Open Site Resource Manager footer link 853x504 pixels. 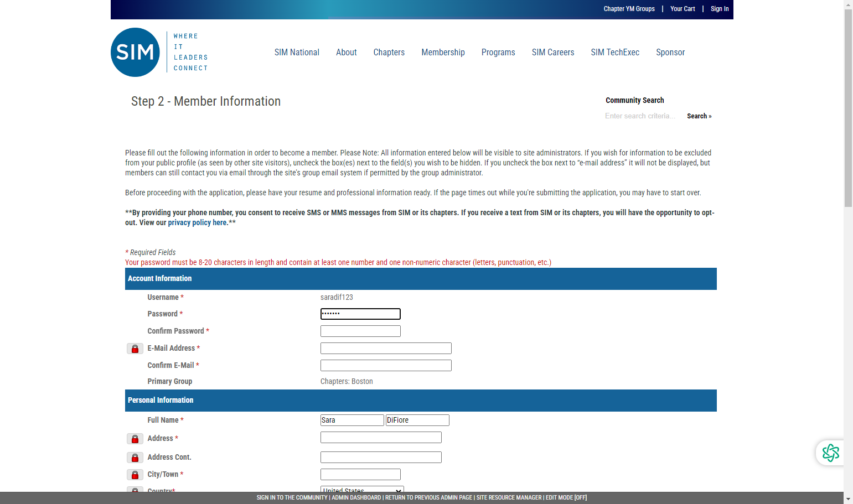[509, 498]
